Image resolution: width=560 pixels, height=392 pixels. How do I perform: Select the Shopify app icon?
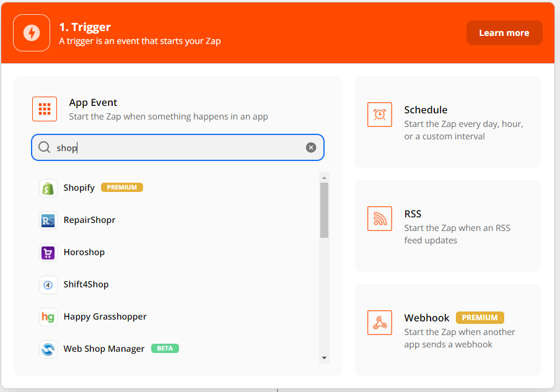48,188
